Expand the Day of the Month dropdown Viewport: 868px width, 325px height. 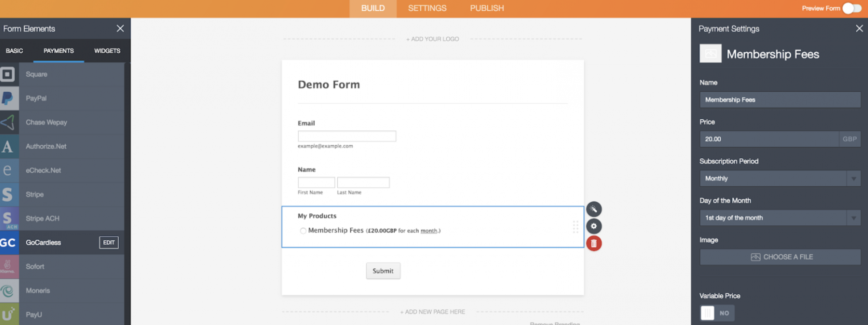(x=780, y=218)
